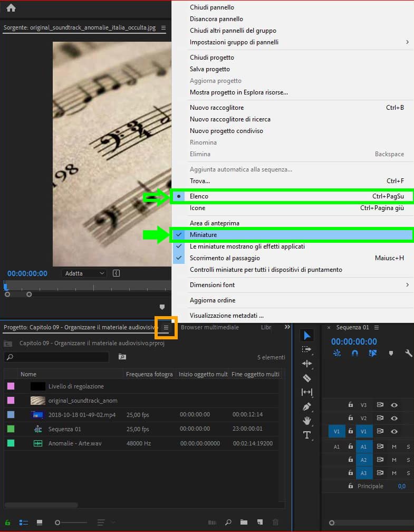Select the Type text tool

pyautogui.click(x=307, y=435)
